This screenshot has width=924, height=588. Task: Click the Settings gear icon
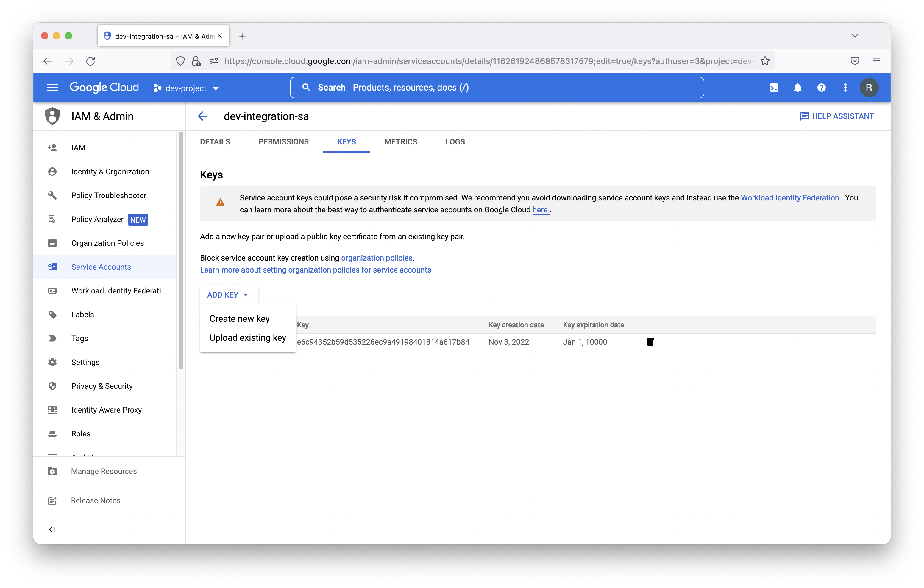click(52, 362)
